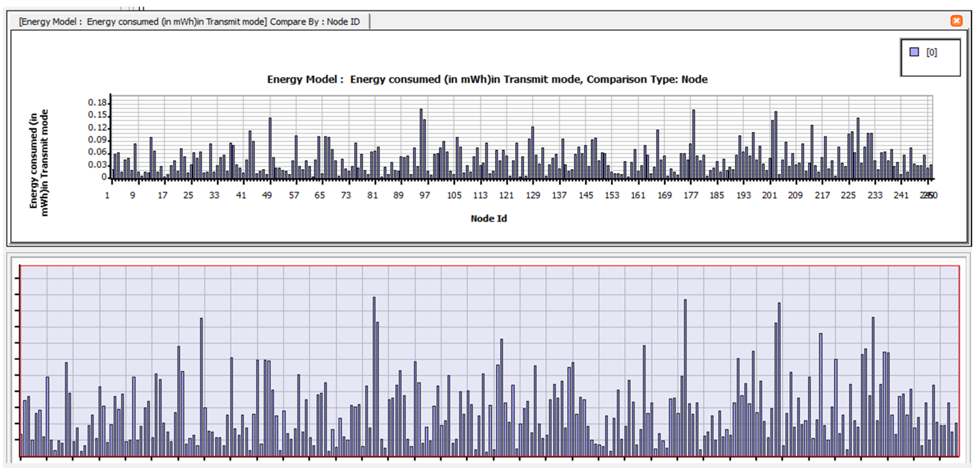Click x-axis tick label 65
The width and height of the screenshot is (980, 476).
point(319,195)
